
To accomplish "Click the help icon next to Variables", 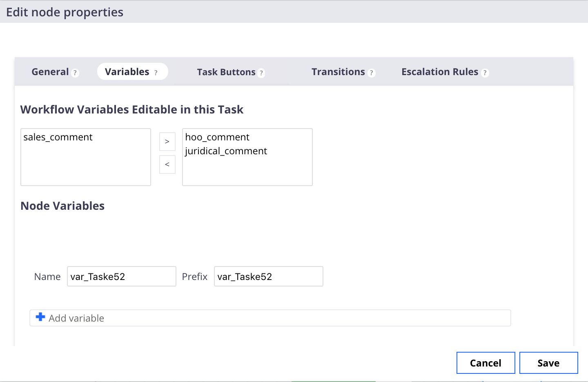I will [156, 73].
